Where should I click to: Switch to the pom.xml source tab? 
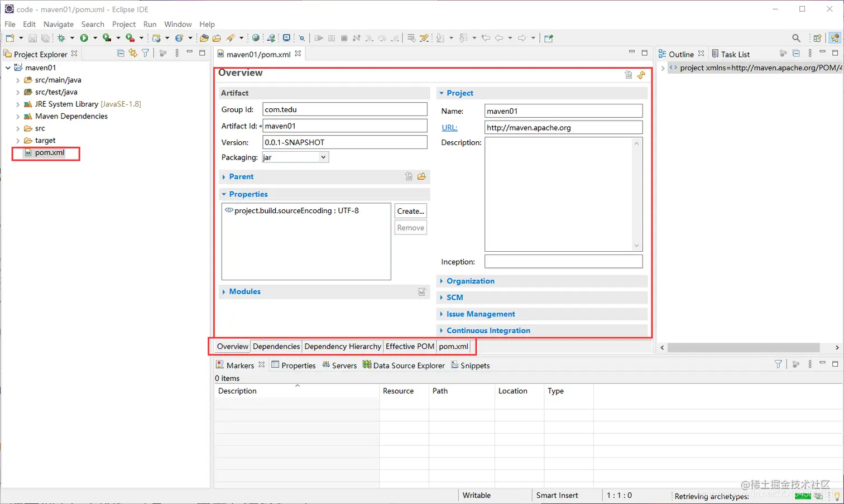(453, 346)
